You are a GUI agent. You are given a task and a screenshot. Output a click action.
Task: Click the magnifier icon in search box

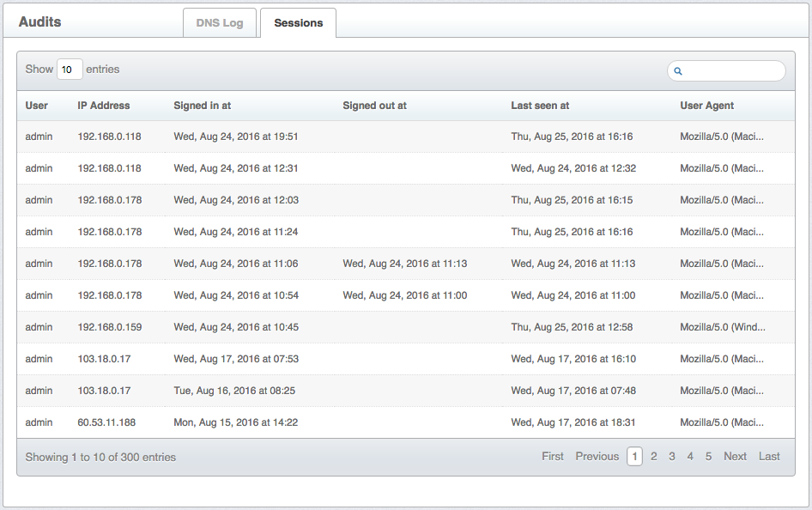click(678, 71)
